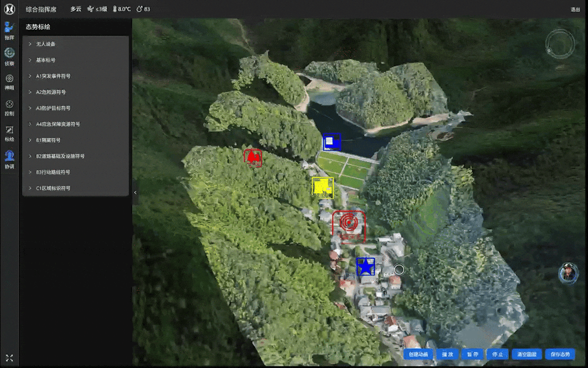Open the 指挥 (Command) sidebar module
588x368 pixels.
point(9,30)
